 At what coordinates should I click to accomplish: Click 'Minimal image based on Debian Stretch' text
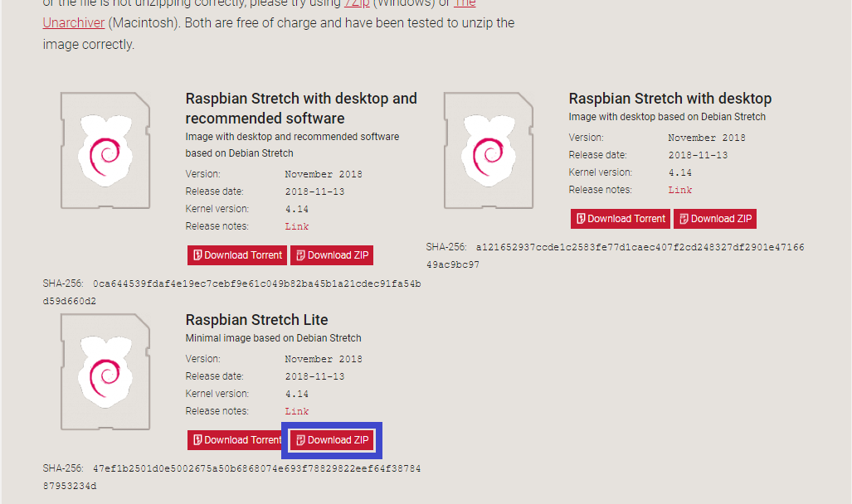(273, 338)
